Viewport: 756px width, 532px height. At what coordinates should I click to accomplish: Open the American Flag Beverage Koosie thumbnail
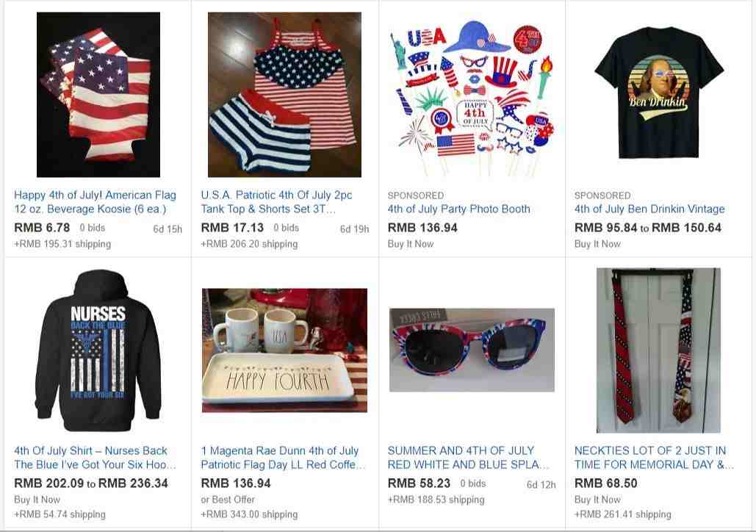98,95
